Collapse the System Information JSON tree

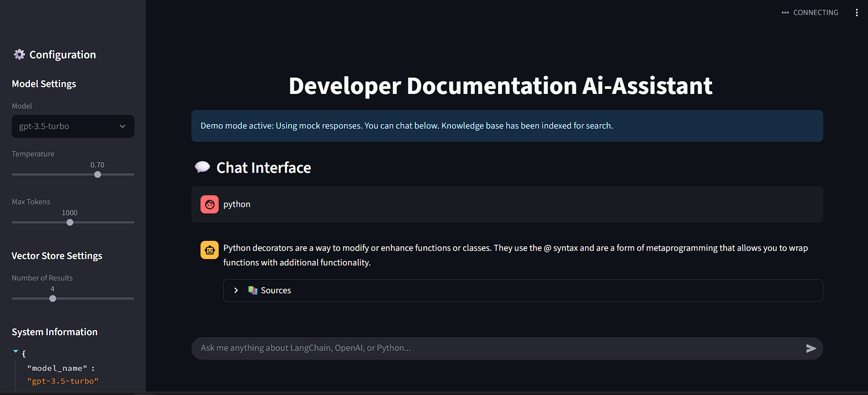point(16,352)
